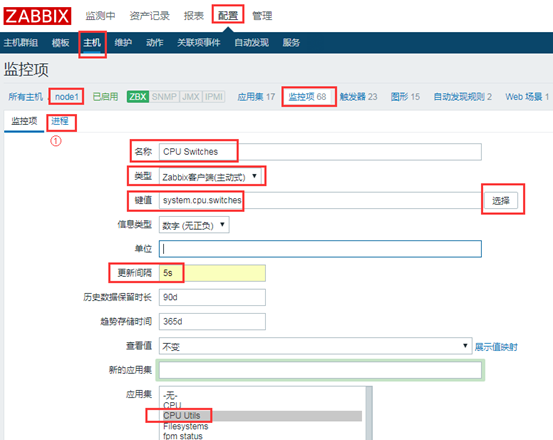Click the ZABBIX logo

tap(37, 16)
